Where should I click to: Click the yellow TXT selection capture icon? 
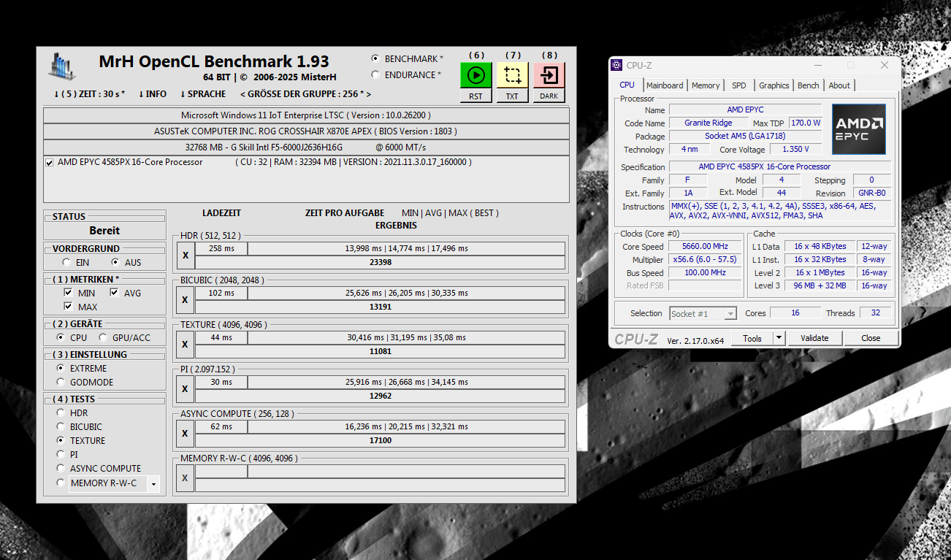(x=512, y=75)
